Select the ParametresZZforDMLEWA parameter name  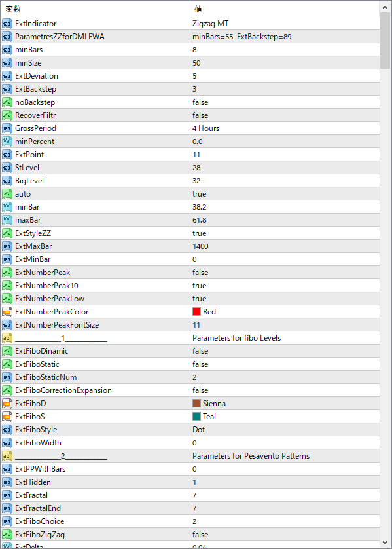click(x=60, y=37)
